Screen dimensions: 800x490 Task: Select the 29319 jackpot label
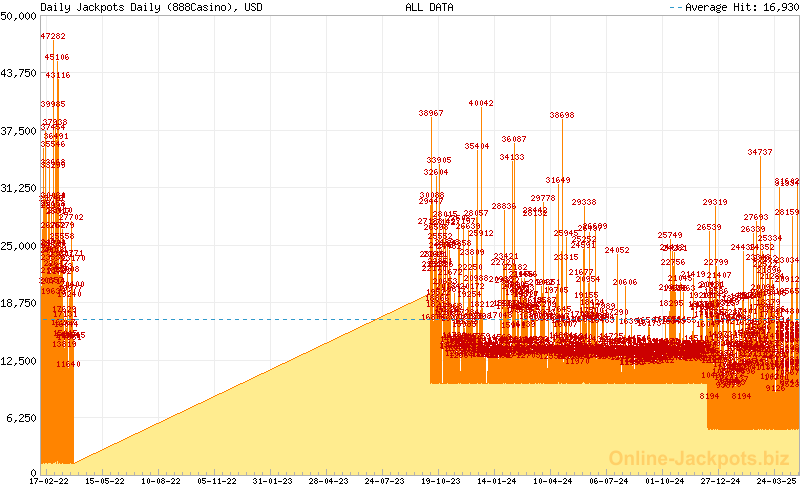click(x=715, y=202)
